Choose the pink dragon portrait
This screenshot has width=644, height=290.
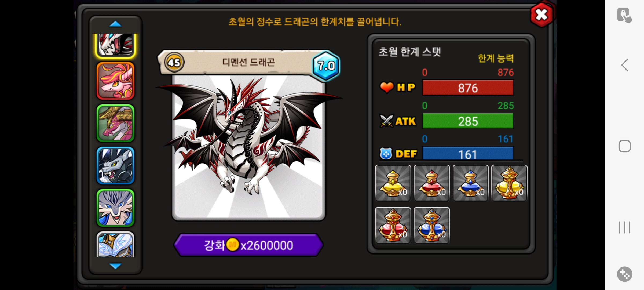click(x=115, y=81)
